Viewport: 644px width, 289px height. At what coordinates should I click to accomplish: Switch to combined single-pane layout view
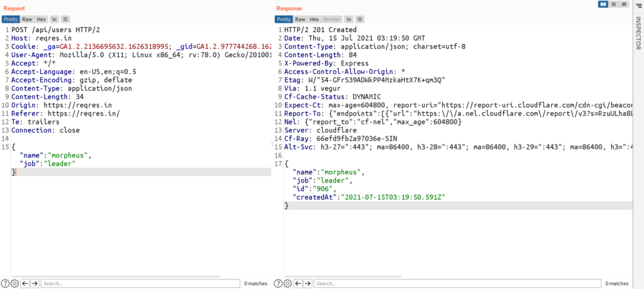point(623,4)
